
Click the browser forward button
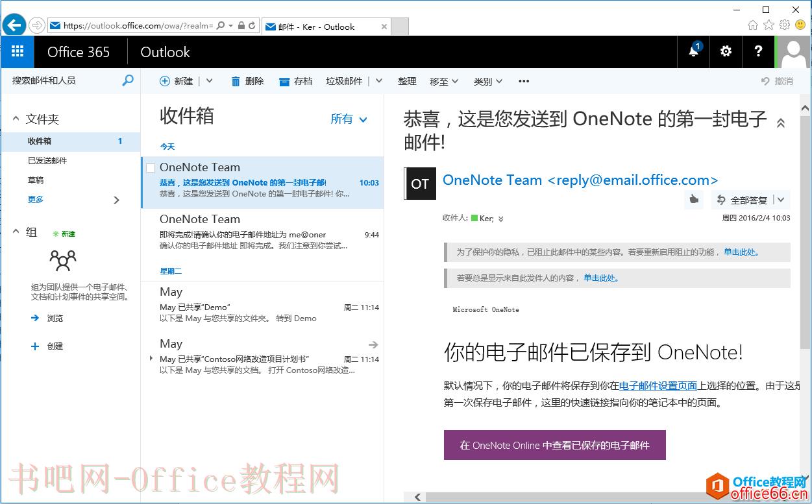click(x=37, y=25)
